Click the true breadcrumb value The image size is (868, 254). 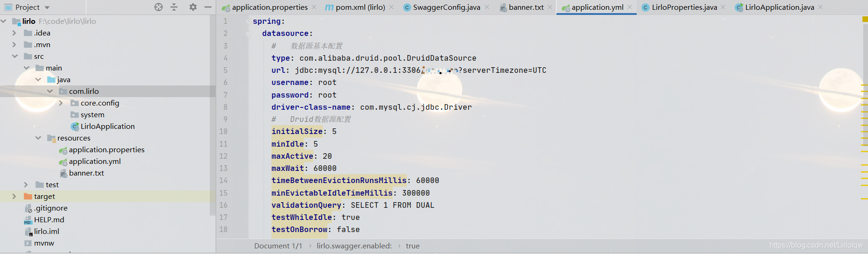point(412,246)
